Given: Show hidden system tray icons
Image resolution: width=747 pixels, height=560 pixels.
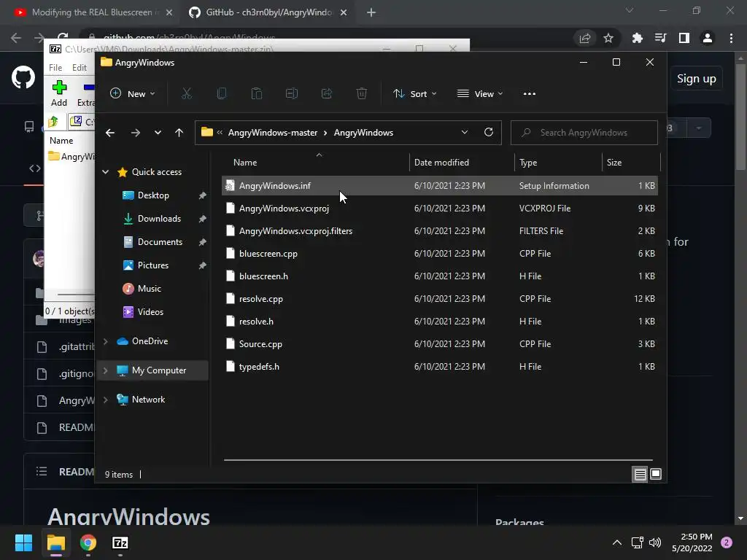Looking at the screenshot, I should pyautogui.click(x=616, y=542).
